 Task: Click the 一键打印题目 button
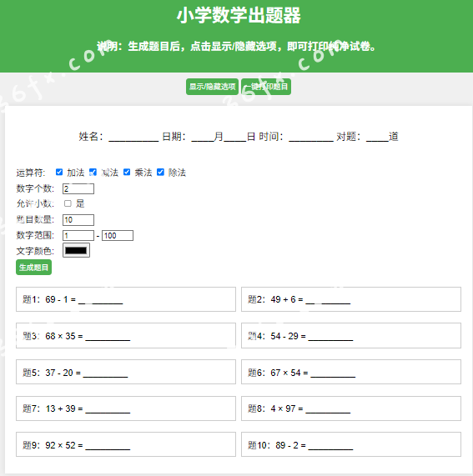coord(266,87)
